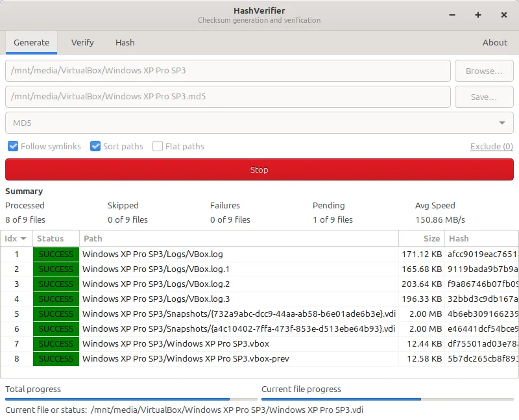This screenshot has width=519, height=420.
Task: Select the Logs/VBox.log.3 path row
Action: click(x=259, y=299)
